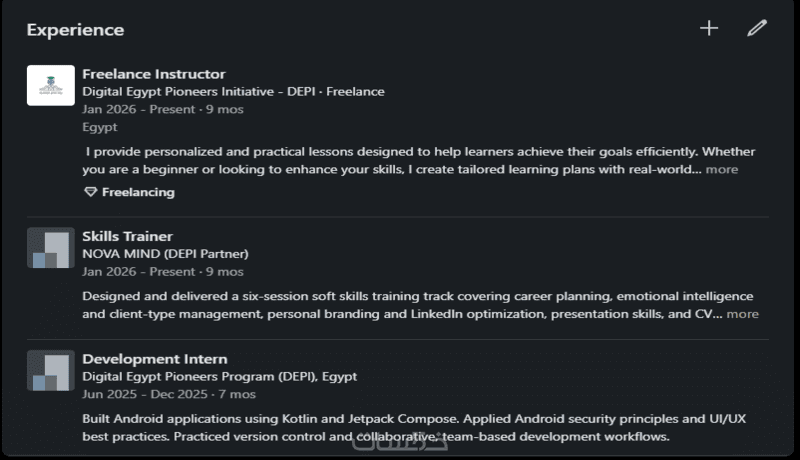Open the Freelance Instructor position title
Screen dimensions: 800x460
(154, 74)
